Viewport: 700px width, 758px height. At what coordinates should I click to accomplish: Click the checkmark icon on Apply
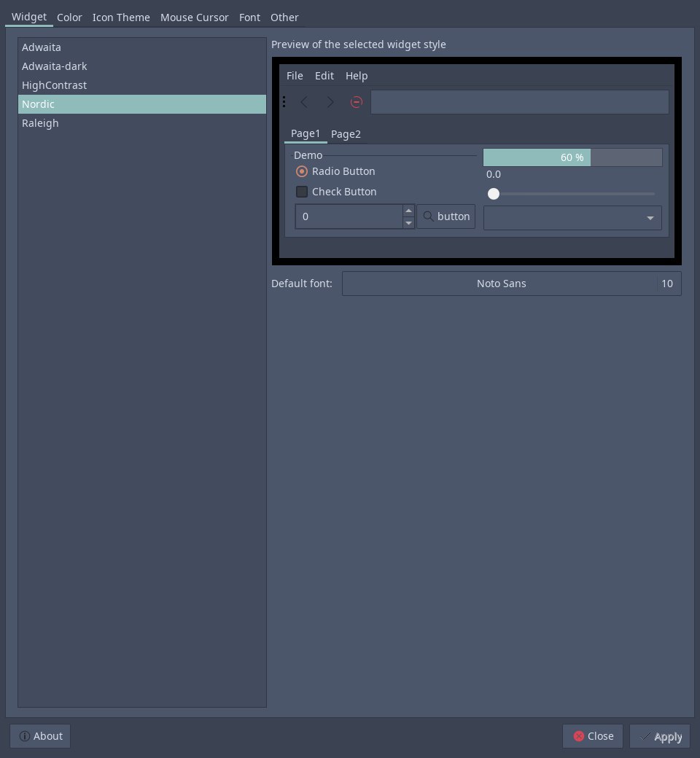[645, 735]
